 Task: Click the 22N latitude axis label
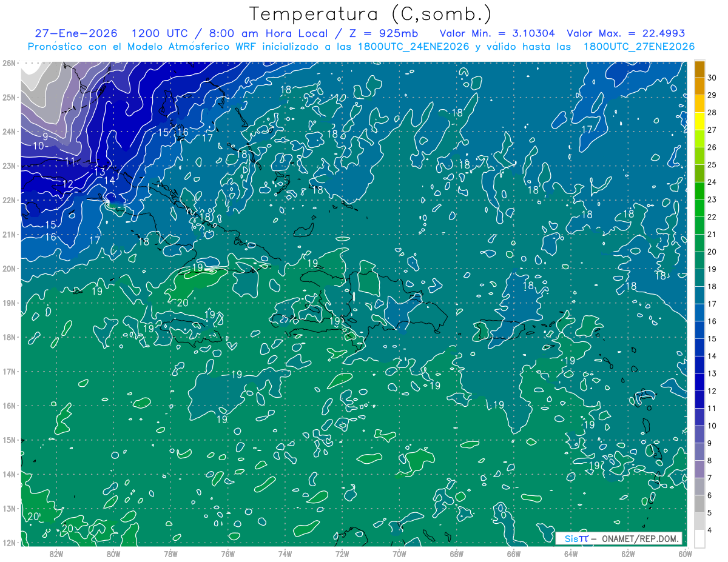coord(9,200)
